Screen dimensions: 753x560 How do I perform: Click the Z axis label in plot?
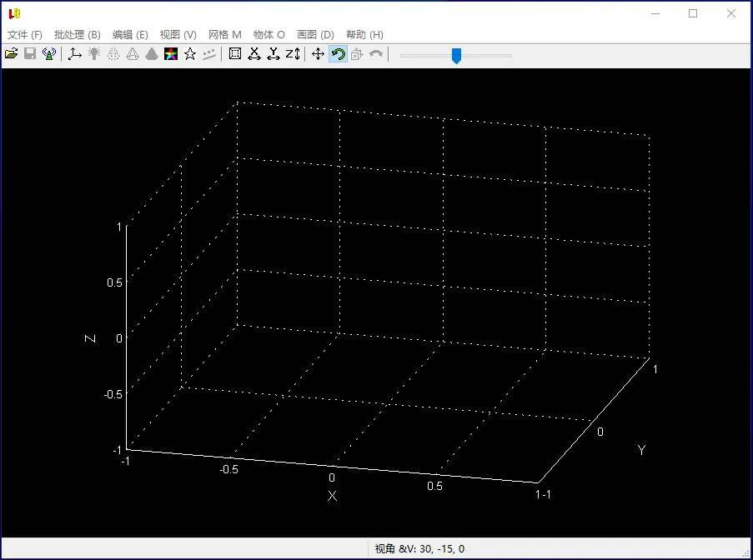click(x=90, y=338)
